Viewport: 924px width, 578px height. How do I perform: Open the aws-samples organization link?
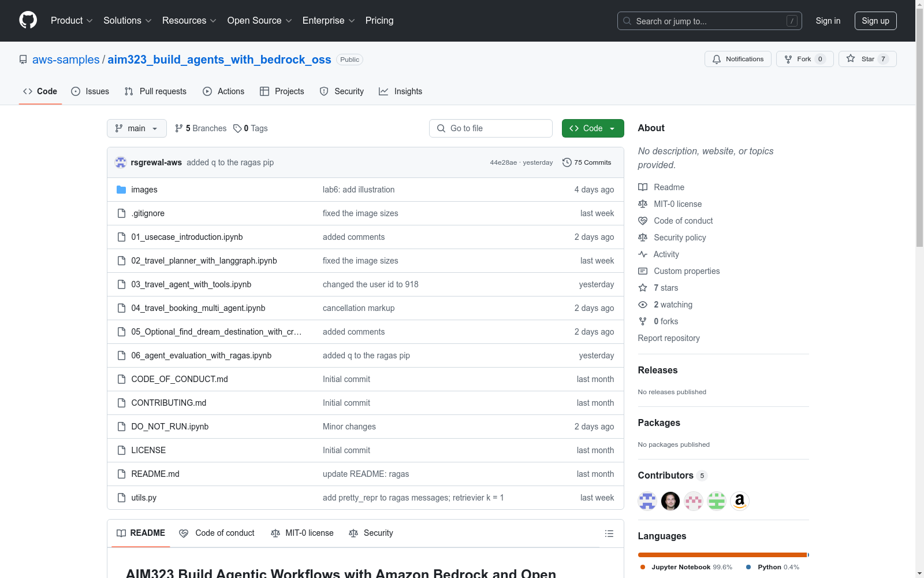point(66,60)
